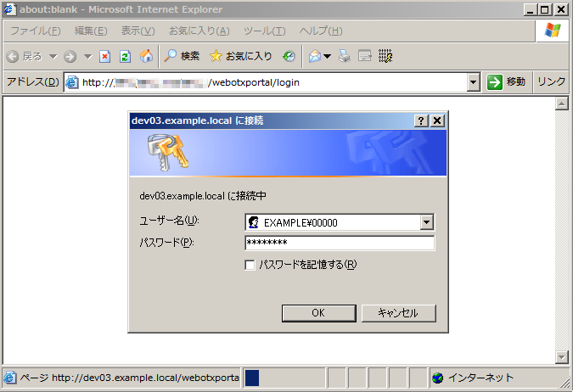The image size is (573, 392).
Task: Click the 移動 go button
Action: [507, 81]
